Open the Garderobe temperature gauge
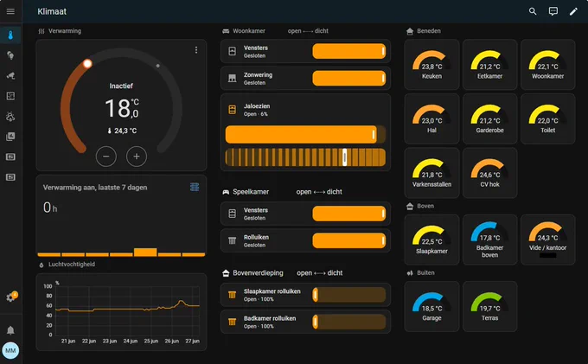588x364 pixels. (489, 118)
